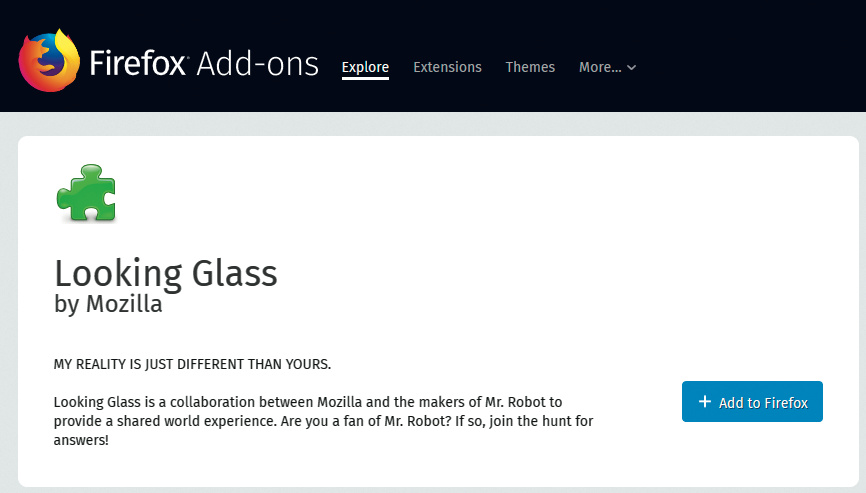Click the description line starting "Looking Glass is"
Image resolution: width=866 pixels, height=493 pixels.
[x=308, y=402]
